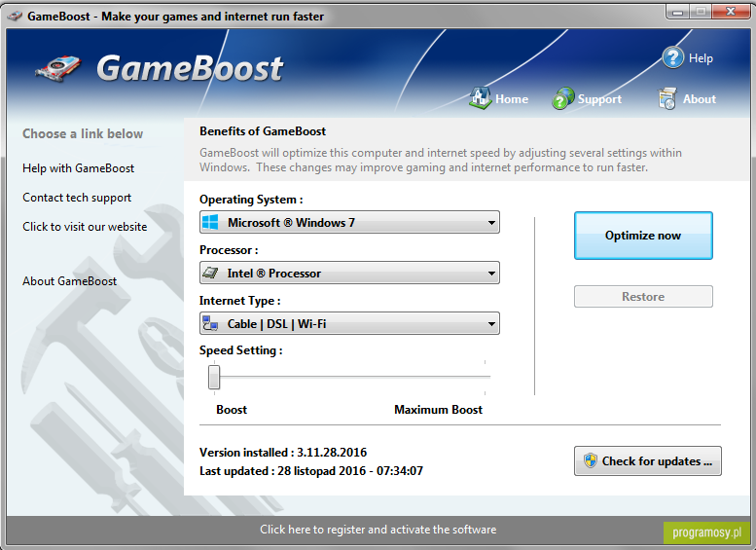Click the Intel Processor selected value
The height and width of the screenshot is (550, 756).
coord(273,274)
